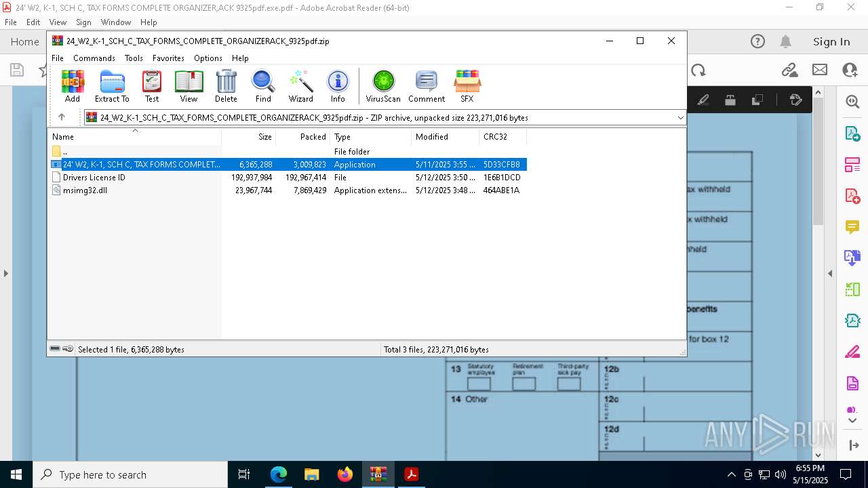868x488 pixels.
Task: Click the share link icon in Acrobat
Action: pyautogui.click(x=789, y=70)
